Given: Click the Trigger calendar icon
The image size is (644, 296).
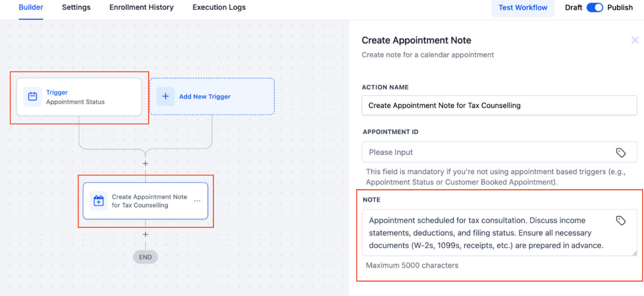Looking at the screenshot, I should pos(32,96).
